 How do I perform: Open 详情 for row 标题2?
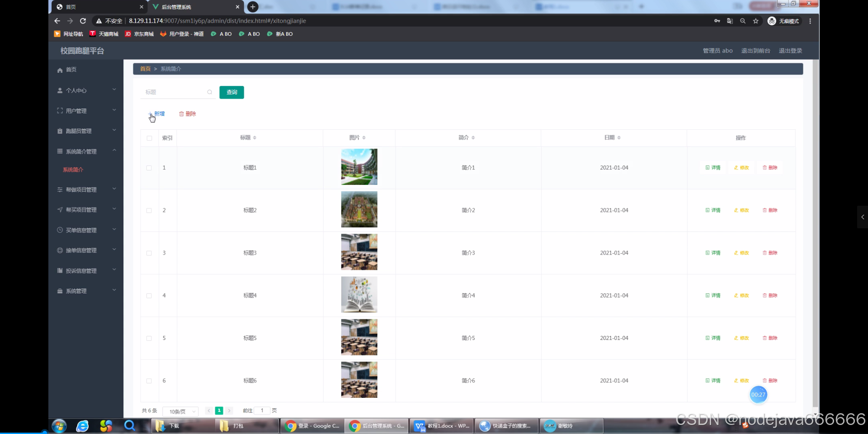[713, 210]
